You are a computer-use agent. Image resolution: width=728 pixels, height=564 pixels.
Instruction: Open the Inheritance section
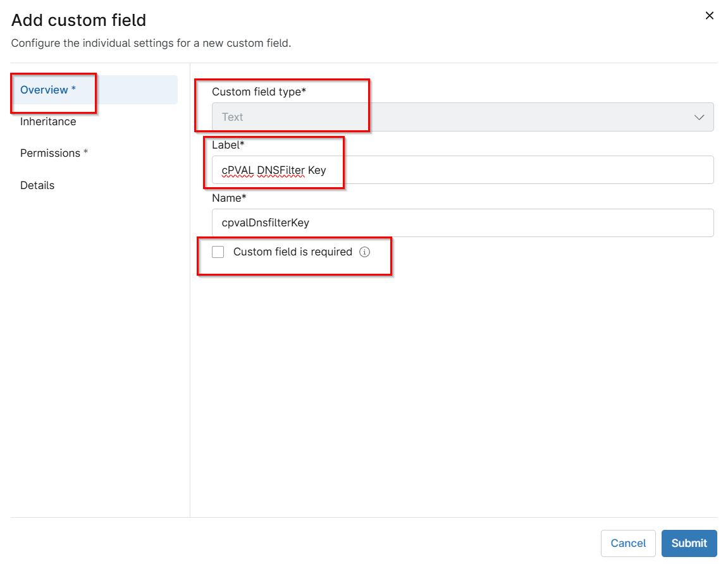tap(48, 121)
